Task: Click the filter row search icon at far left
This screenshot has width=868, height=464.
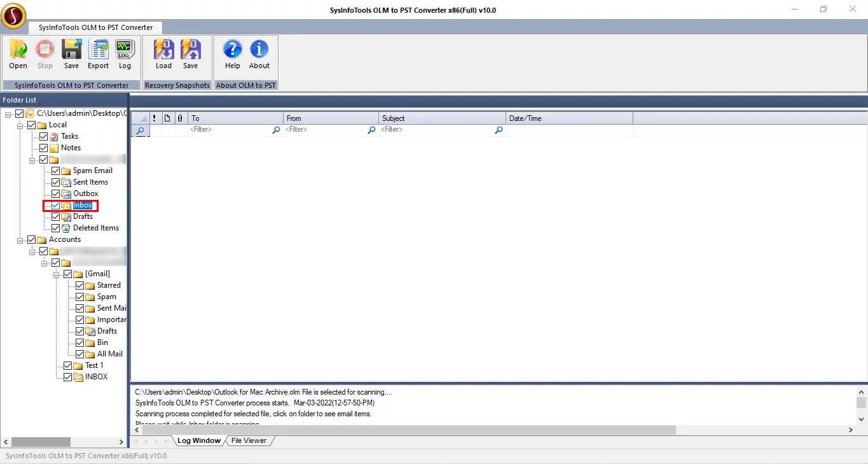Action: pos(140,130)
